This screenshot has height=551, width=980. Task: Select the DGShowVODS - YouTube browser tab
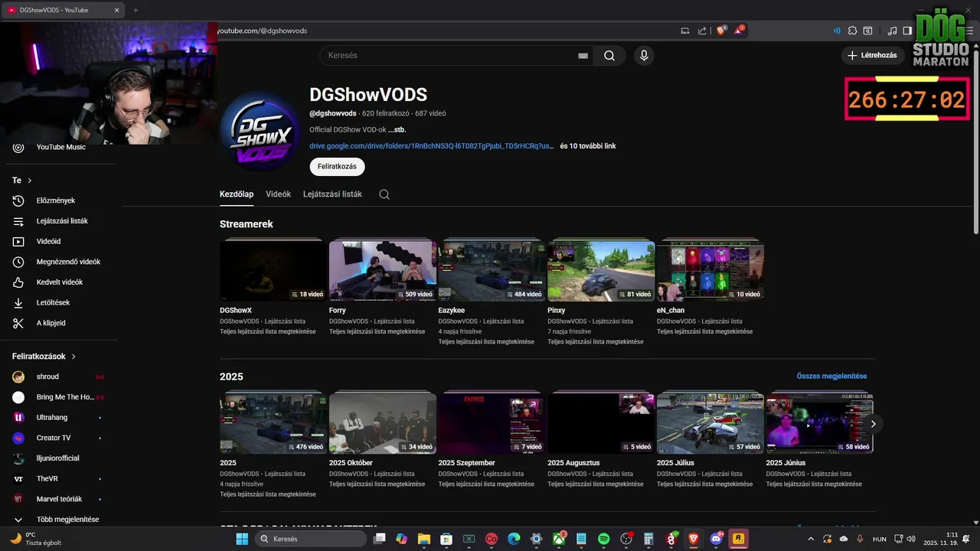[63, 10]
